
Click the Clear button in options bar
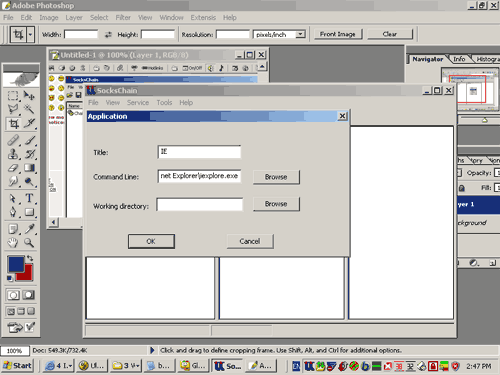(390, 34)
